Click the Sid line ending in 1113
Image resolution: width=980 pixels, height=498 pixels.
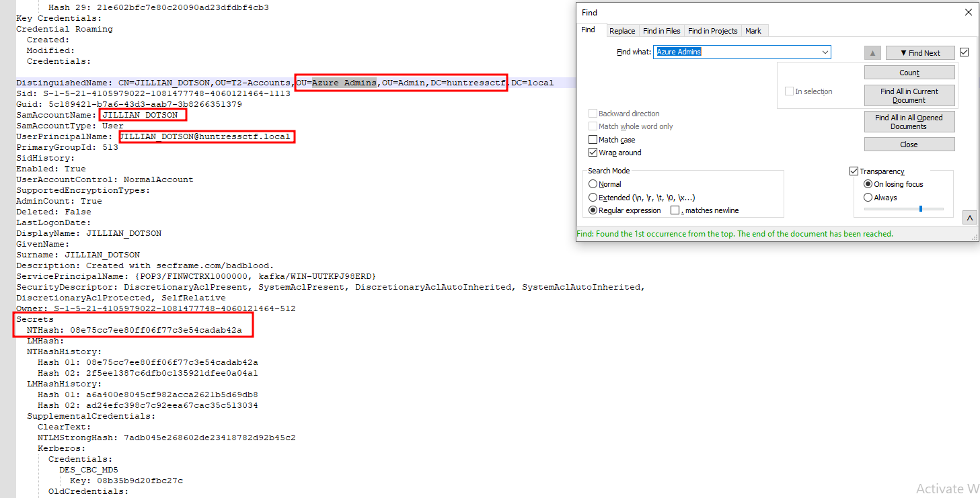click(x=153, y=93)
